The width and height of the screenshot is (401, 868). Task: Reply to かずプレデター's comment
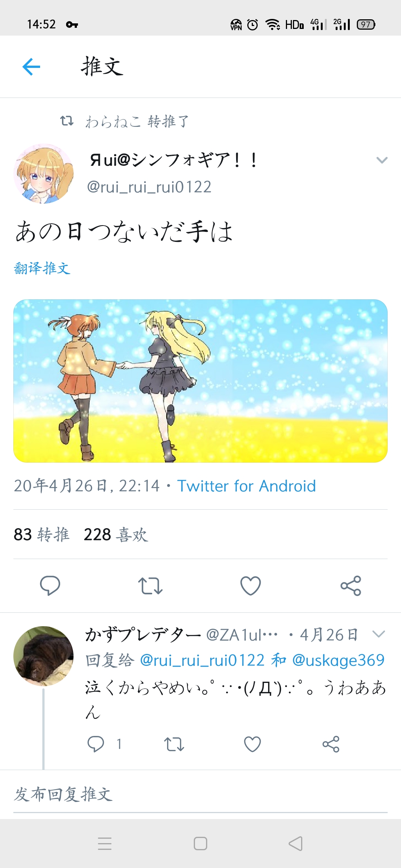pos(95,744)
